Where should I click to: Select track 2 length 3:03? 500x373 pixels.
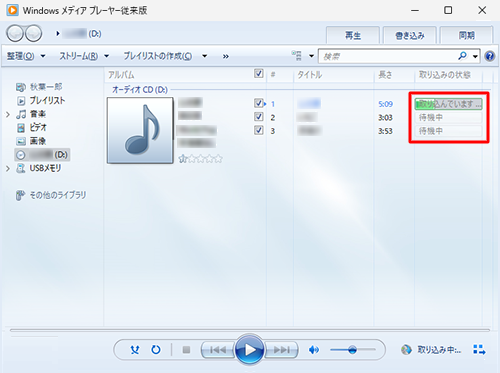(385, 118)
